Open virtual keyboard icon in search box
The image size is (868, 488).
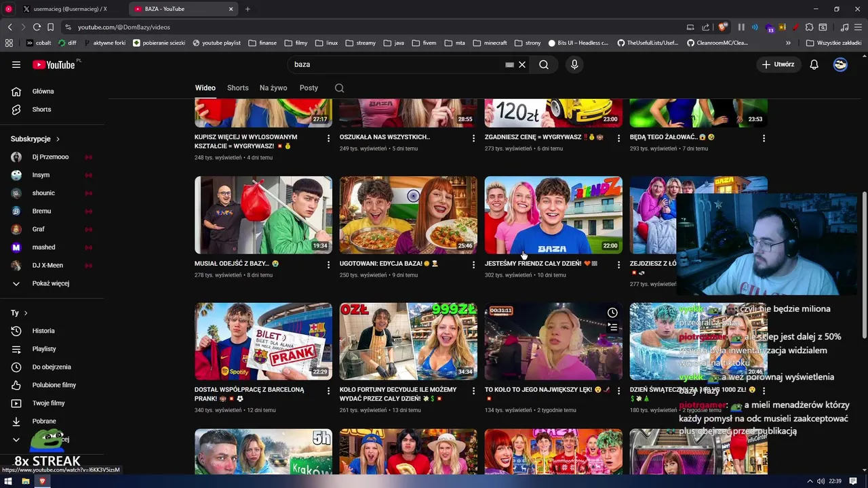coord(509,64)
